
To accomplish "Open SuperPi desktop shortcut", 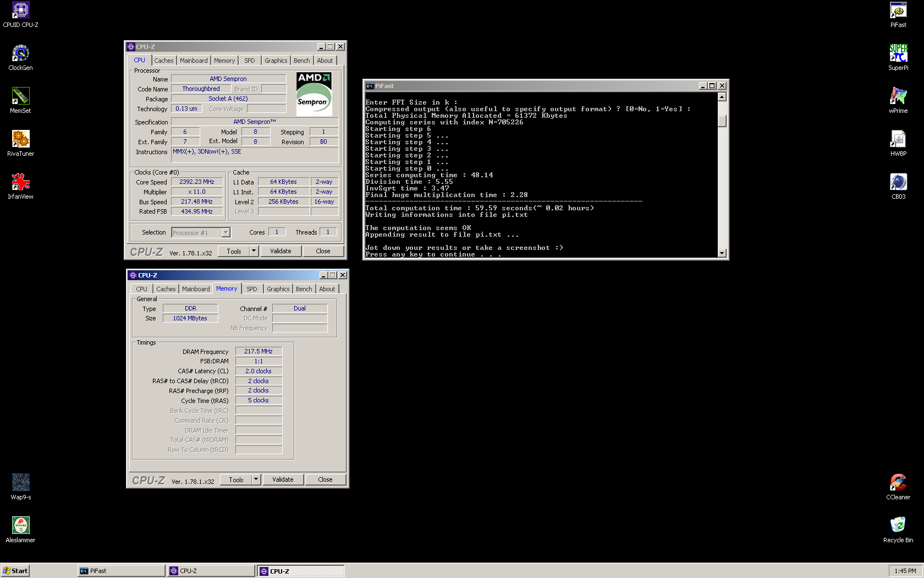I will (x=898, y=58).
